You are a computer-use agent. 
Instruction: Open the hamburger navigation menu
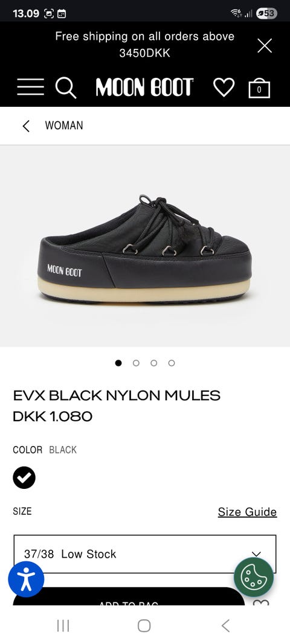tap(30, 87)
